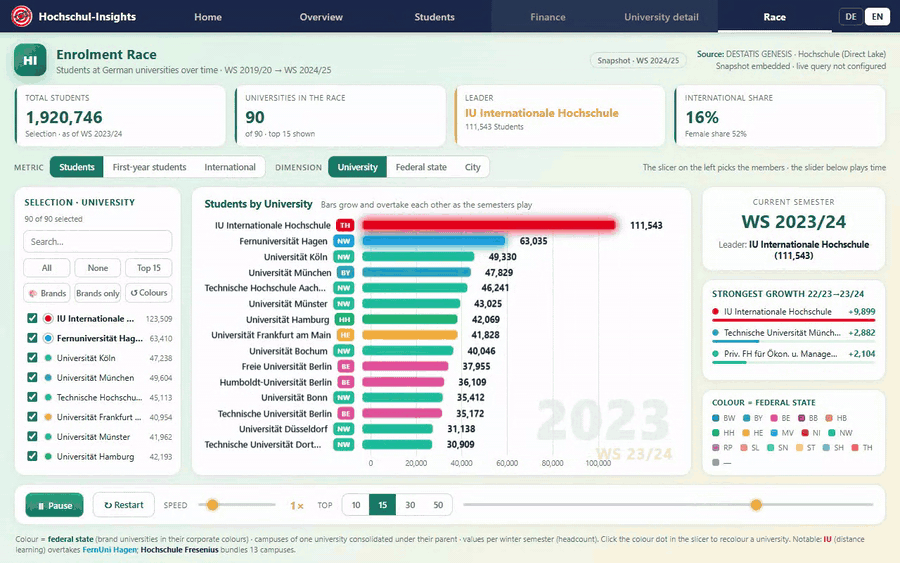Click the Restart button
Screen dimensions: 900x563
[x=124, y=505]
